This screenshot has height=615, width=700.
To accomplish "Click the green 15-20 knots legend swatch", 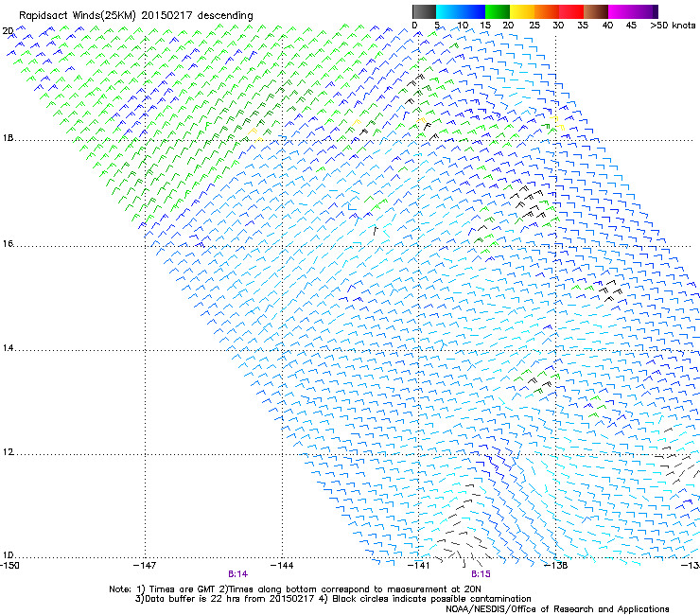I will coord(498,11).
